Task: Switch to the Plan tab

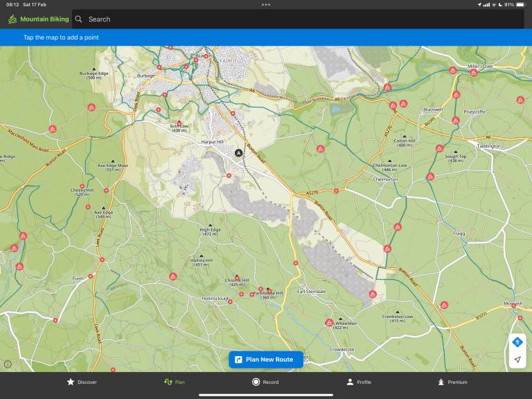Action: pyautogui.click(x=175, y=382)
